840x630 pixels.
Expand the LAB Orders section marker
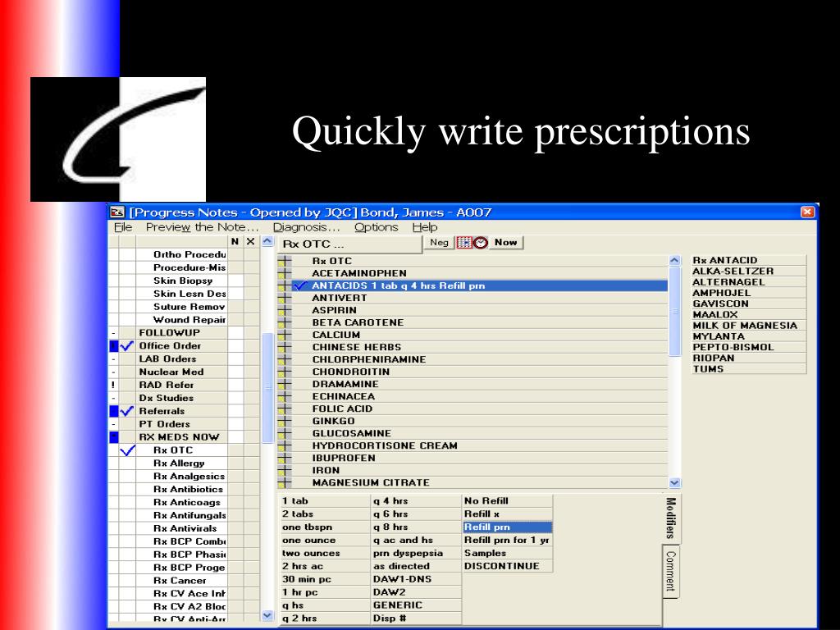pyautogui.click(x=113, y=359)
